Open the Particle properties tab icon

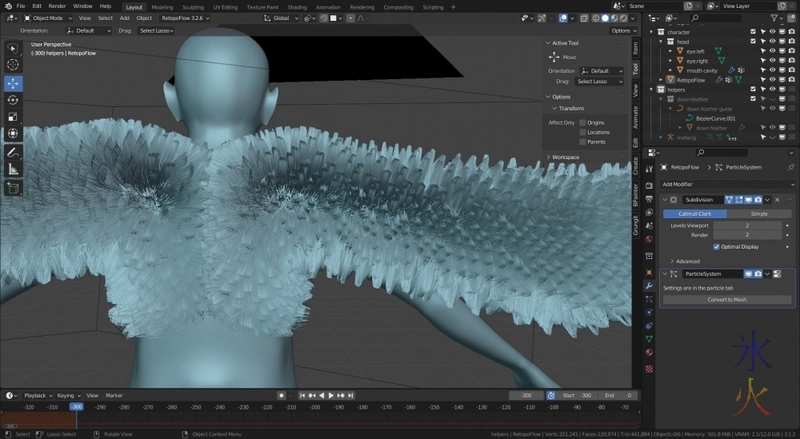(x=649, y=299)
